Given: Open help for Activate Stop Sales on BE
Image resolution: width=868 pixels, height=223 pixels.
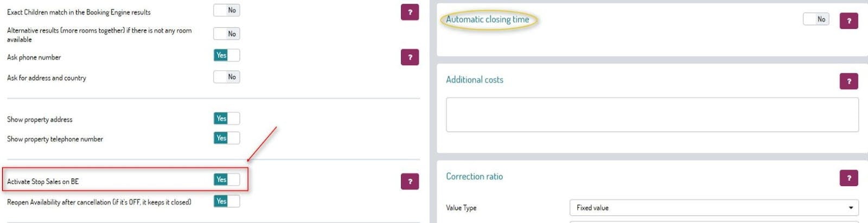Looking at the screenshot, I should click(410, 181).
